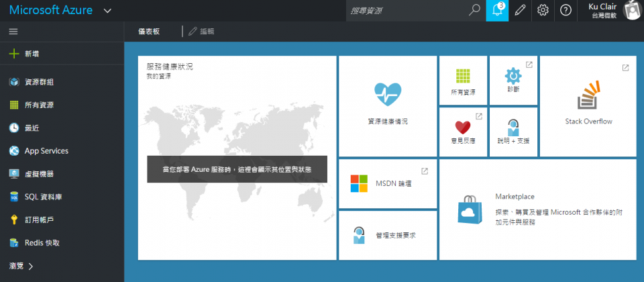Viewport: 644px width, 282px height.
Task: Click the 虛擬機器 monitor icon
Action: click(x=14, y=174)
